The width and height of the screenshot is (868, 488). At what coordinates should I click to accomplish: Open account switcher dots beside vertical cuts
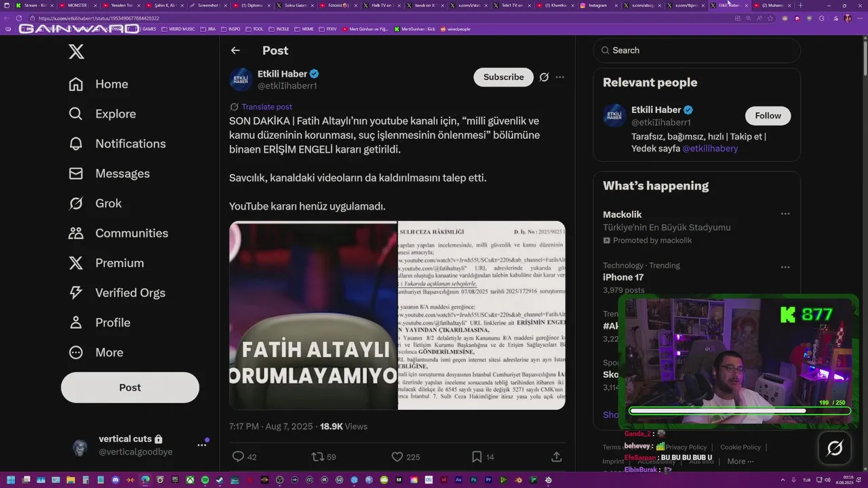202,445
